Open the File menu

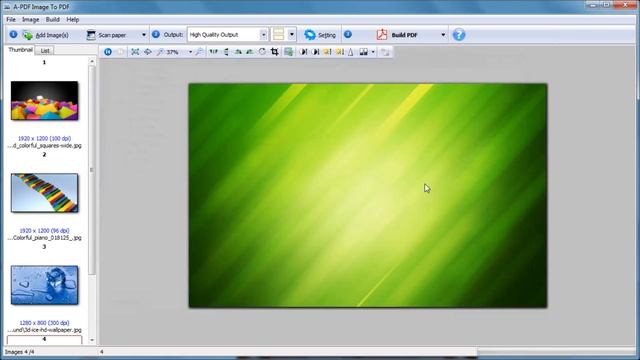11,20
